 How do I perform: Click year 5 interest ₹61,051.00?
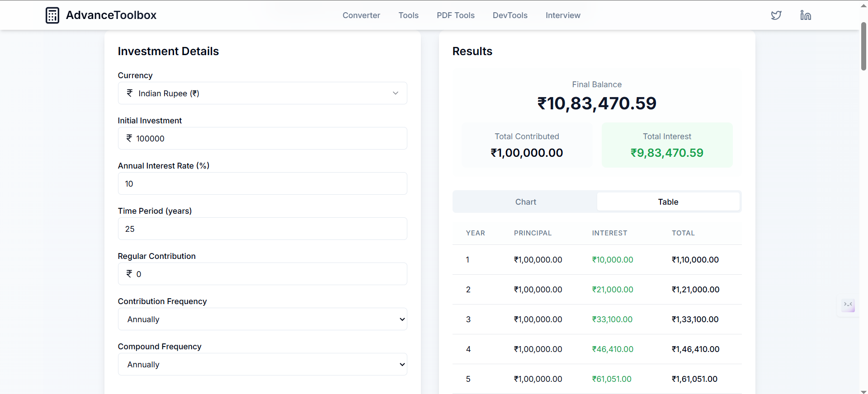(612, 379)
